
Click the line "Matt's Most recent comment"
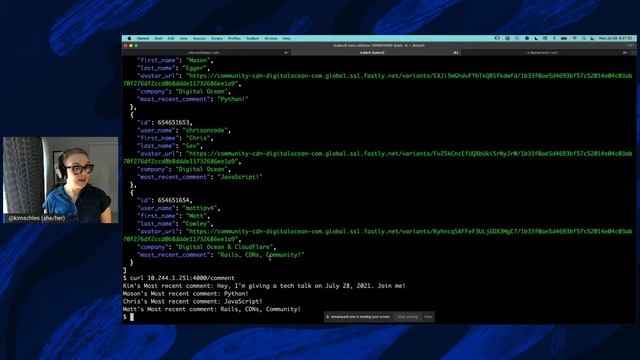[212, 309]
